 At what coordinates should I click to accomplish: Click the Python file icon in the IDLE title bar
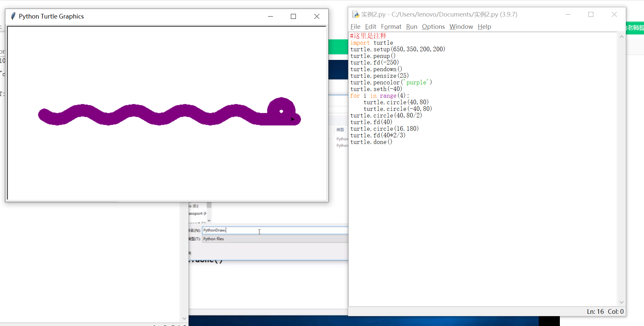tap(355, 14)
